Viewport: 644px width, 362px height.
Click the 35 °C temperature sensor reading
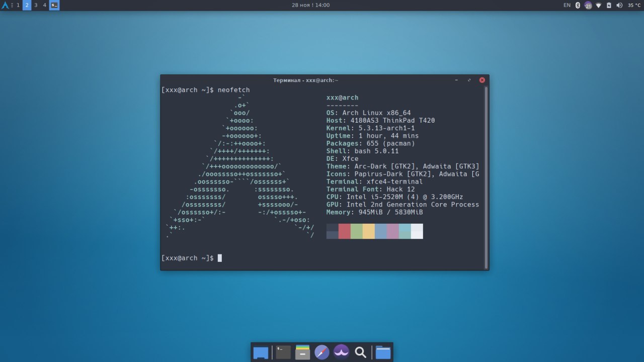[634, 5]
